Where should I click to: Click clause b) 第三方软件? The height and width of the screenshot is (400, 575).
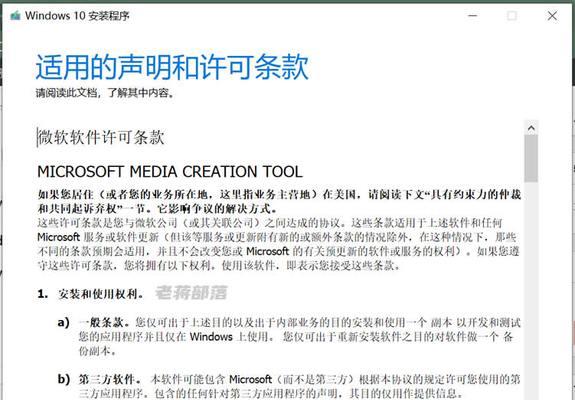tap(288, 386)
